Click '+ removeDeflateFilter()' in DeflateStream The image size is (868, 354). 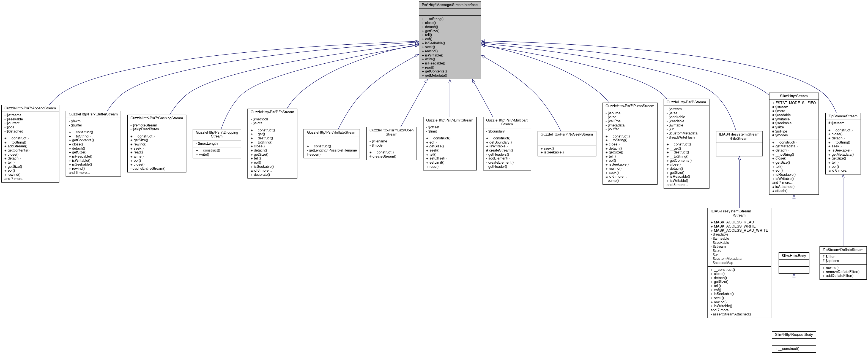(841, 272)
